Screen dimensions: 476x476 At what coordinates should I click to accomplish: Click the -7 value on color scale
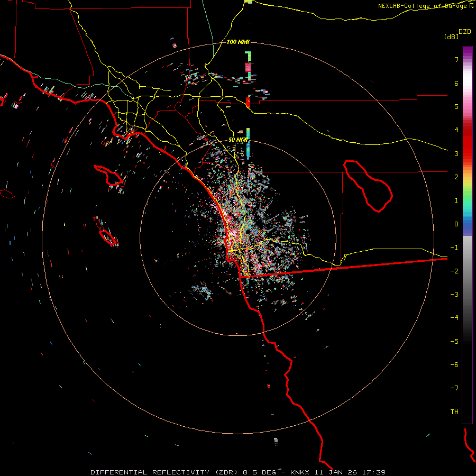[454, 388]
